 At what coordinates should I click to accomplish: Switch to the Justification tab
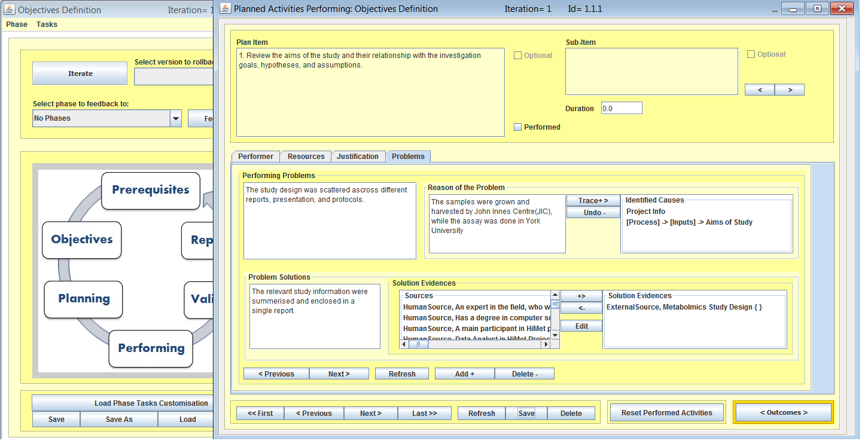357,157
